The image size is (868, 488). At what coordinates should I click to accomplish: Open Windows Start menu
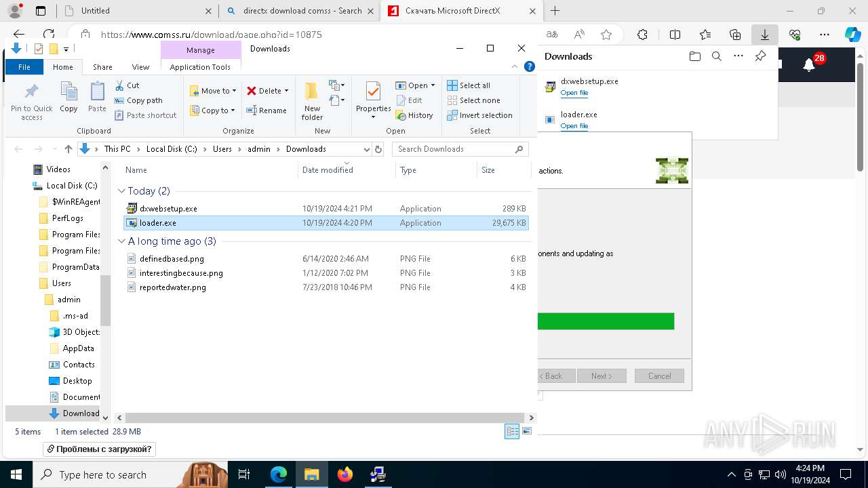coord(16,474)
